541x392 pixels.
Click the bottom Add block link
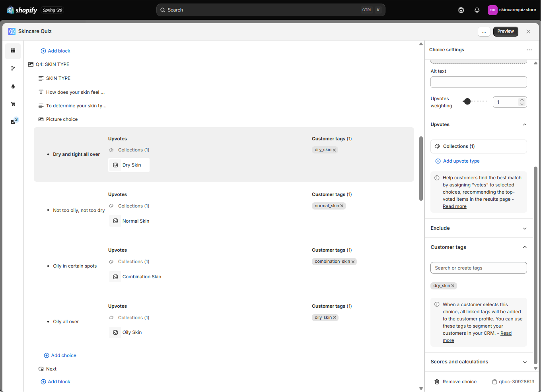tap(55, 382)
